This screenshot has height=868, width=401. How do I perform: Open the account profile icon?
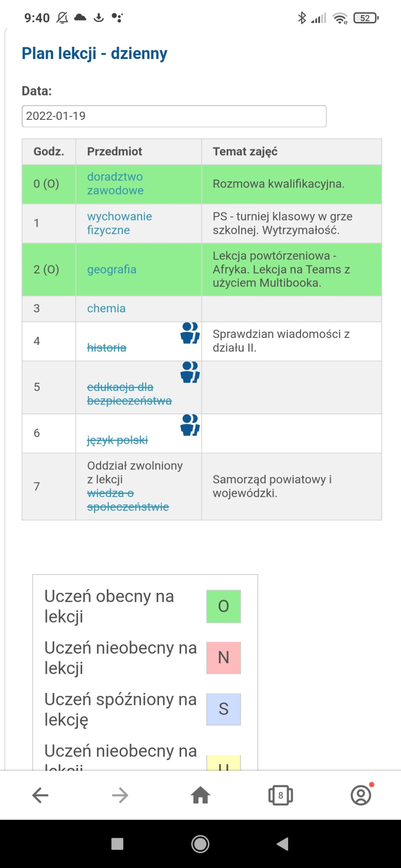pos(361,795)
